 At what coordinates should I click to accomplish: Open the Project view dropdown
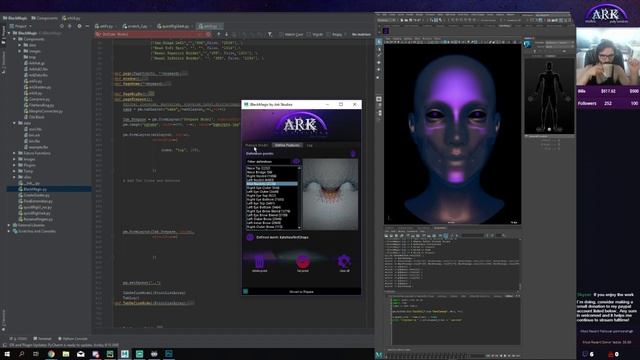23,26
